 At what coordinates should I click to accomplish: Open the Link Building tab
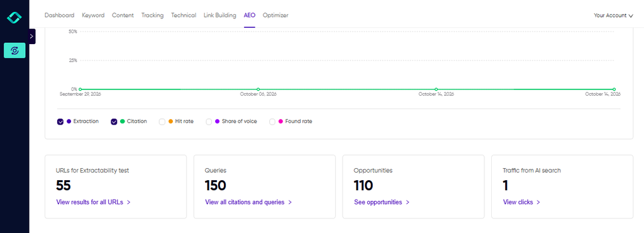(219, 15)
